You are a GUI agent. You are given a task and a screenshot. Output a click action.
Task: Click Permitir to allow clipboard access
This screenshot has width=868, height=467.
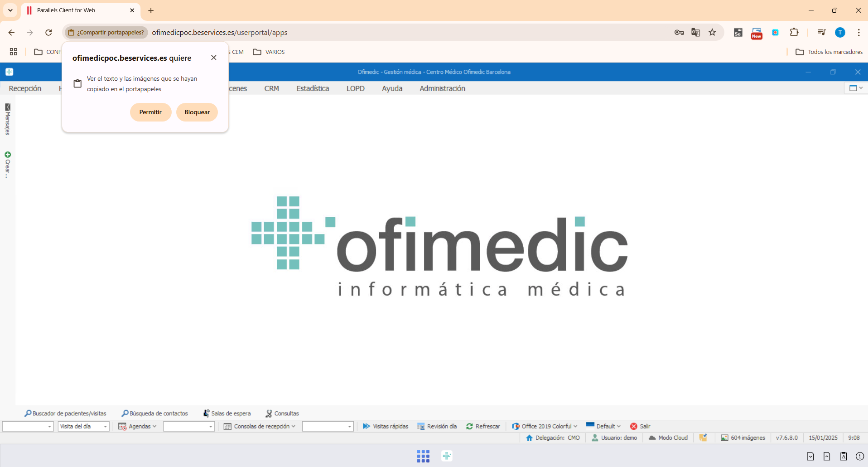[x=150, y=112]
